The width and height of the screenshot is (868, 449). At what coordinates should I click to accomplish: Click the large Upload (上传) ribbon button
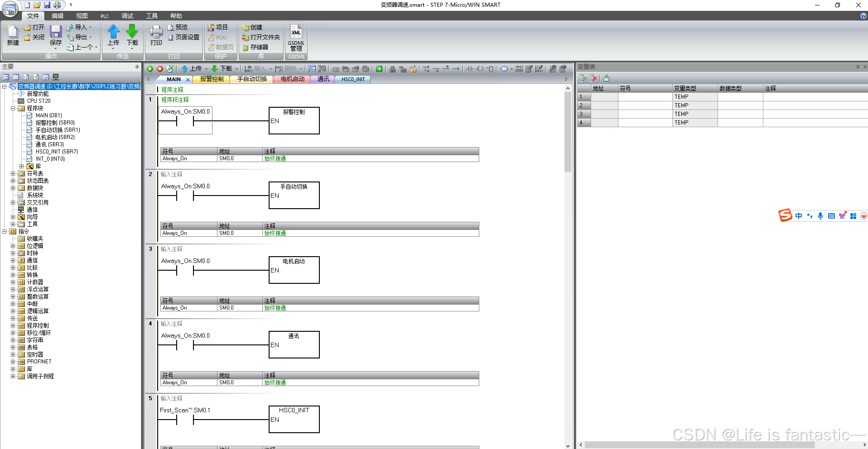113,36
